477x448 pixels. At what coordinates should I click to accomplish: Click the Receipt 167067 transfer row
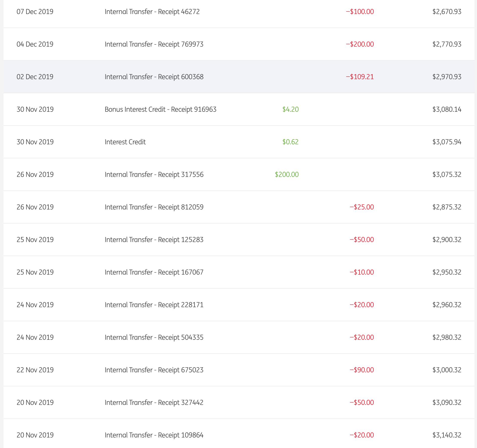click(x=154, y=272)
